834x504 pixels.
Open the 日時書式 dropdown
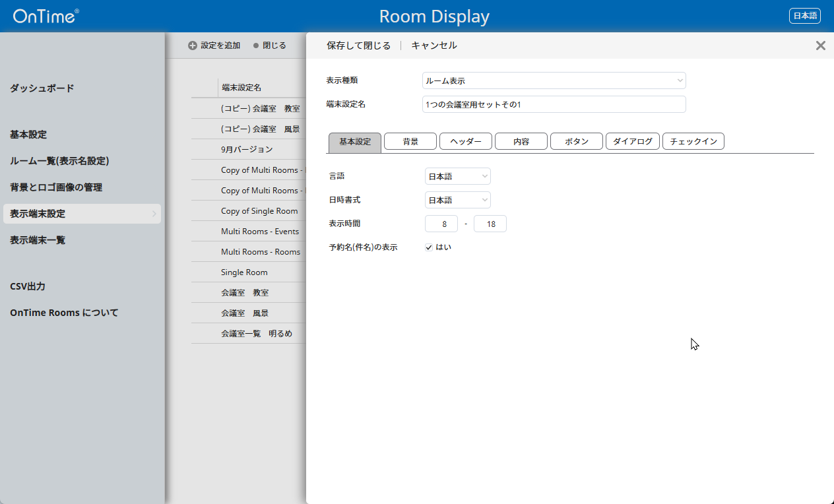click(457, 200)
